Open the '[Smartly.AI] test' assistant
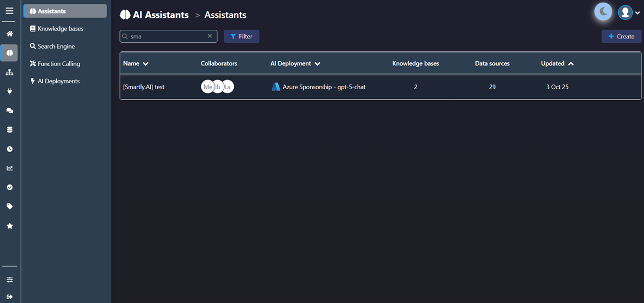Image resolution: width=644 pixels, height=303 pixels. click(144, 87)
